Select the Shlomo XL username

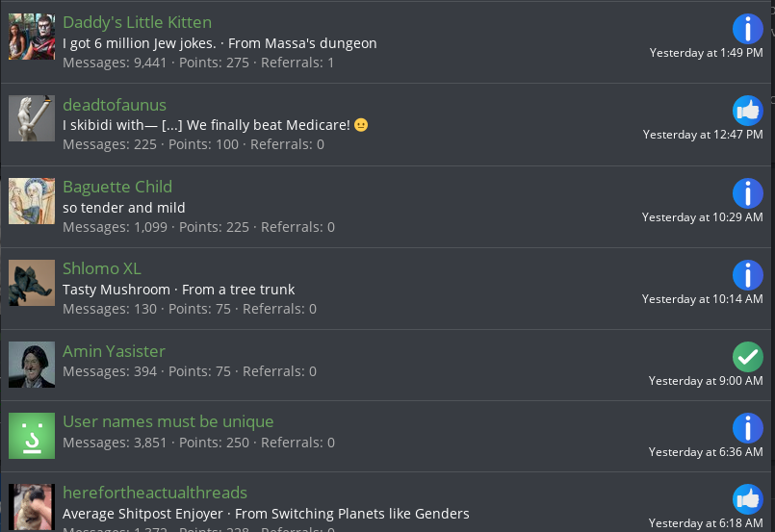(102, 268)
